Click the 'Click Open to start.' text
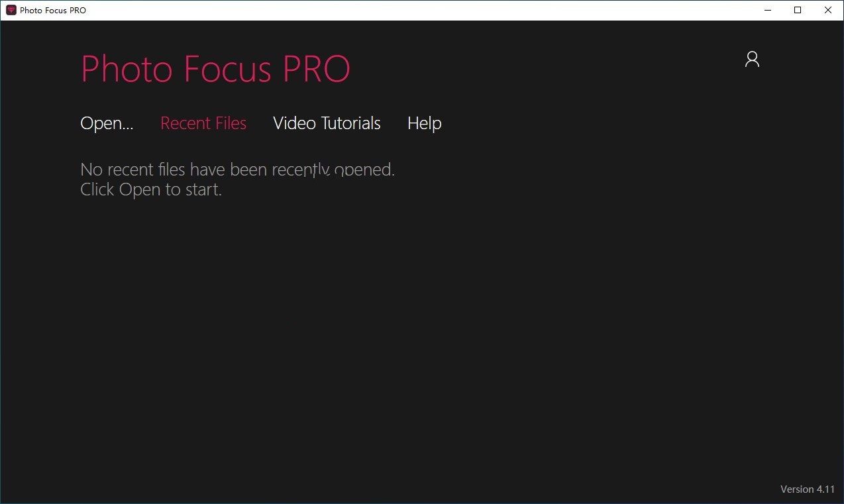 click(151, 190)
